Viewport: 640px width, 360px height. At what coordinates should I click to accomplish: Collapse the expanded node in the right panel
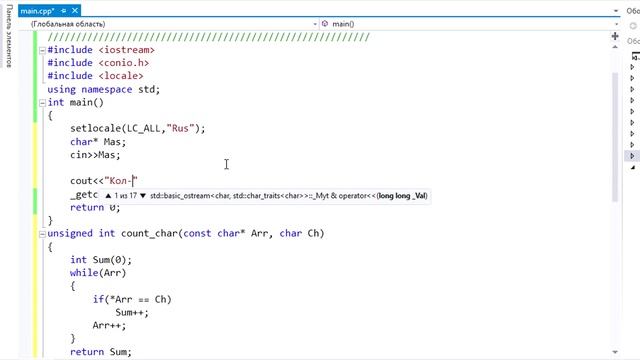633,167
